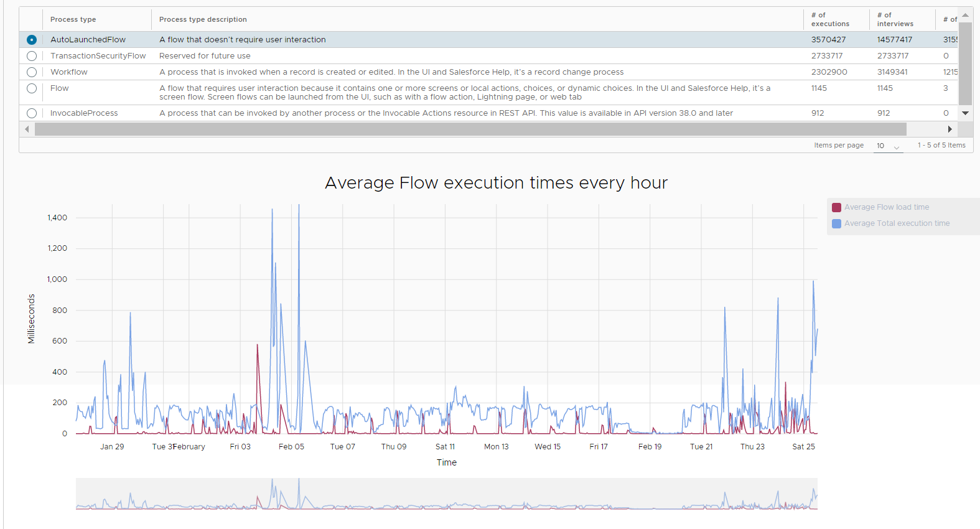Open the Items per page dropdown

click(888, 146)
